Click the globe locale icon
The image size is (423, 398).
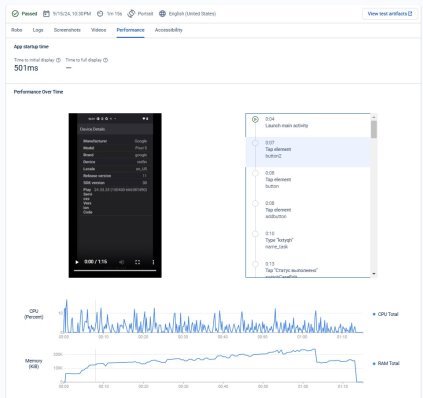[x=162, y=14]
